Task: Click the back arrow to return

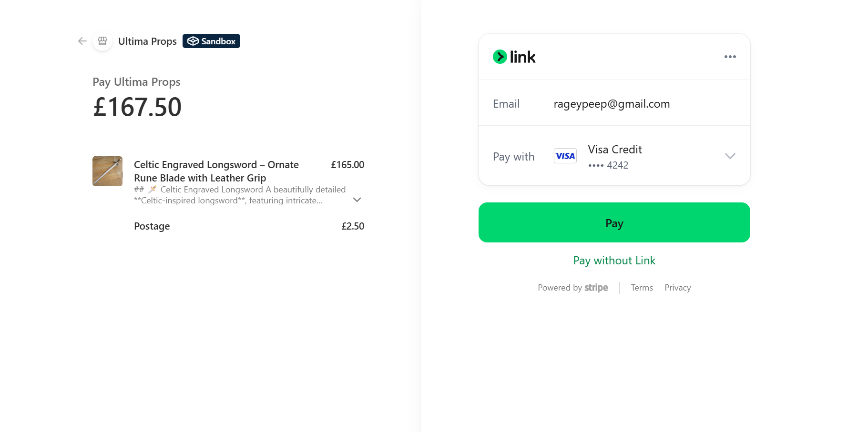Action: coord(82,41)
